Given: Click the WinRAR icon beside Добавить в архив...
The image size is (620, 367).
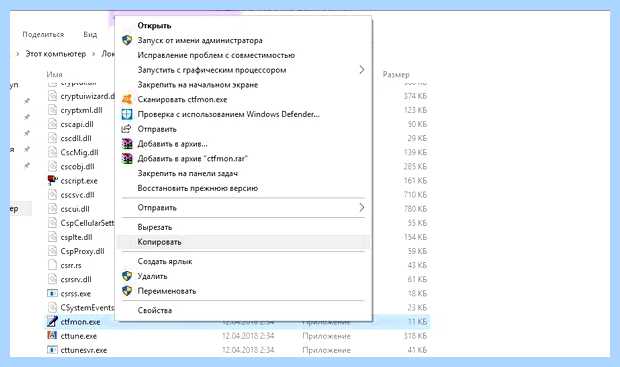Looking at the screenshot, I should click(127, 144).
